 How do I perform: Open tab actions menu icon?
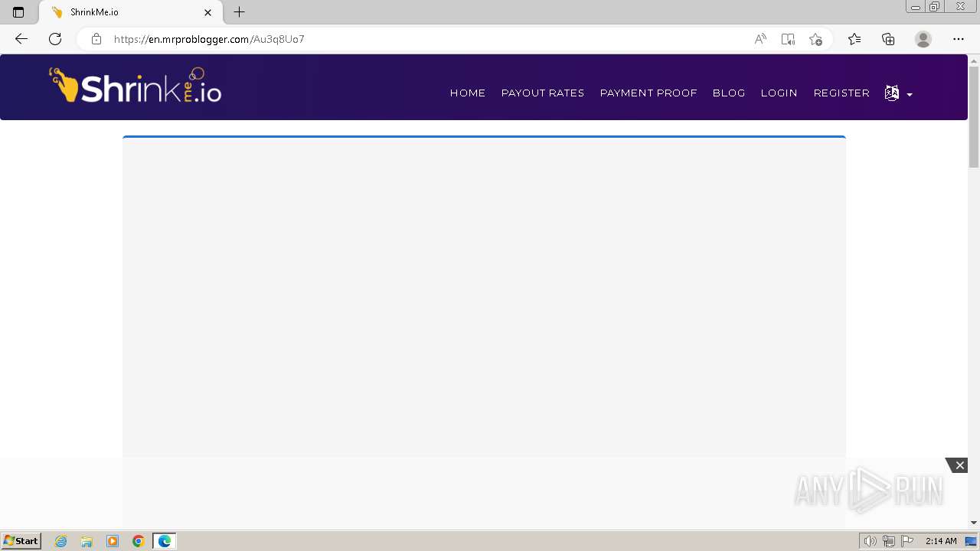[18, 12]
